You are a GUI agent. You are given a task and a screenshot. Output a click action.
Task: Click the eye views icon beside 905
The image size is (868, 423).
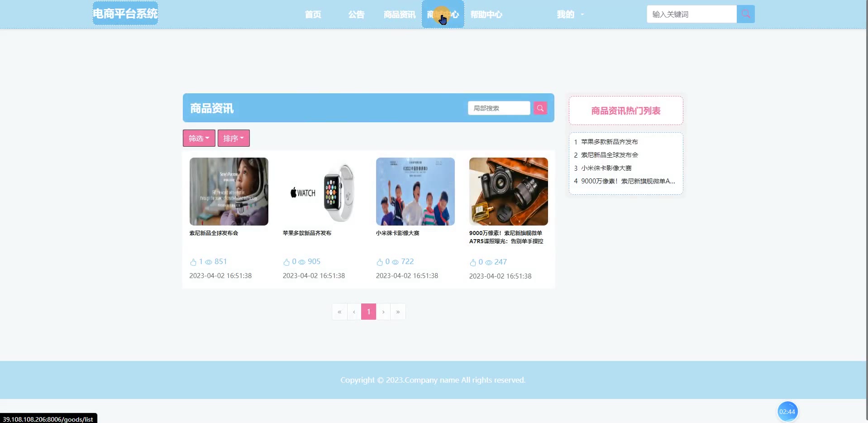coord(302,262)
